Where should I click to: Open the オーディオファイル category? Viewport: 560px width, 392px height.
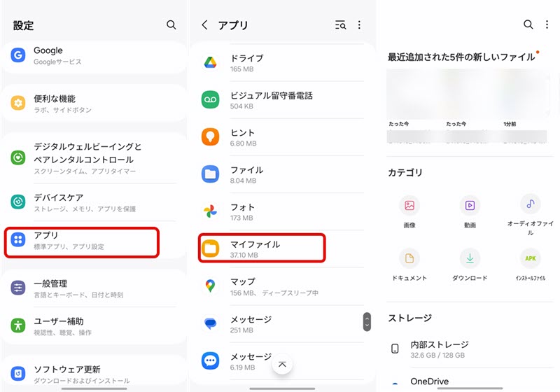point(531,215)
